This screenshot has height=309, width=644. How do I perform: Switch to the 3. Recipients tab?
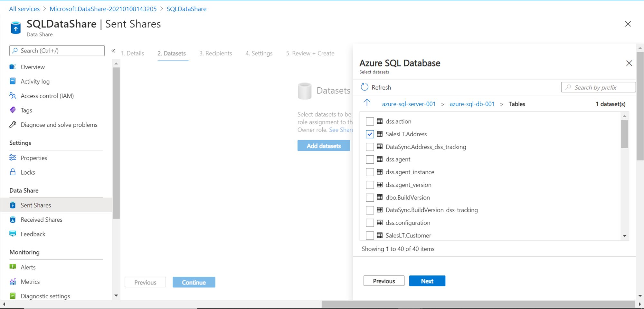[x=215, y=53]
